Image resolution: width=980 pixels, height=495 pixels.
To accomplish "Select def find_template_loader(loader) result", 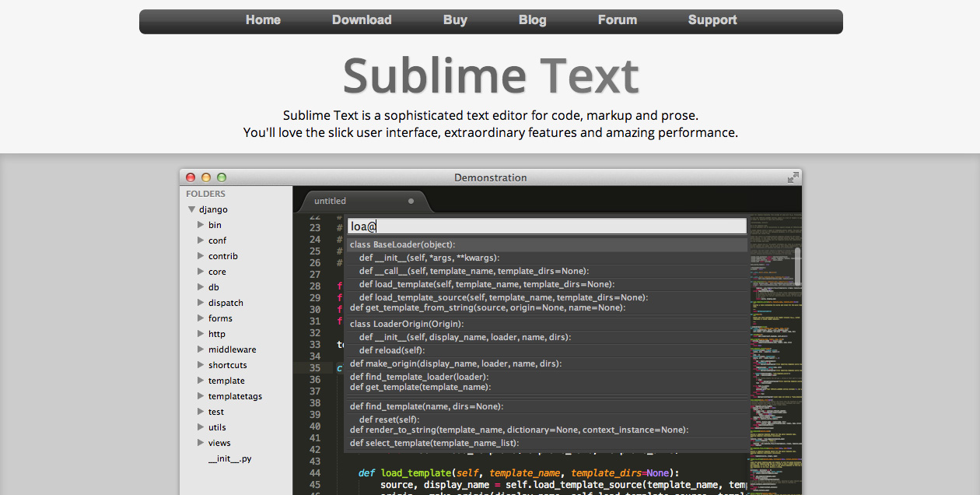I will click(x=546, y=377).
